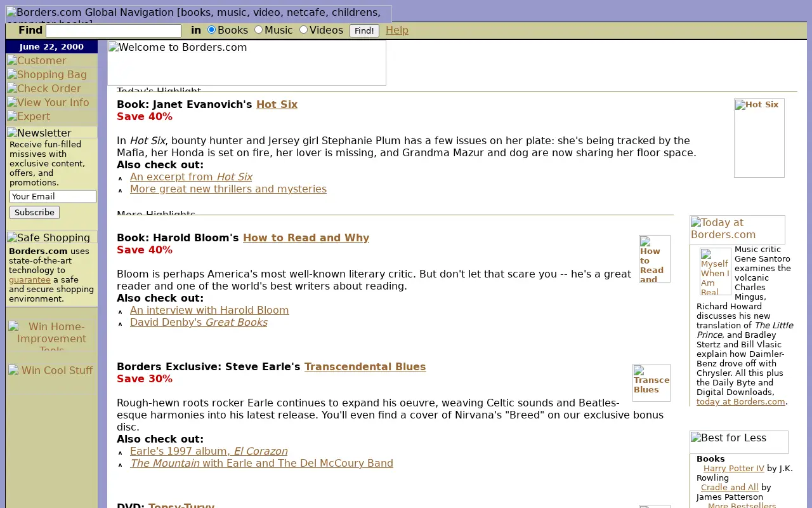Open the Harry Potter IV link

(734, 468)
